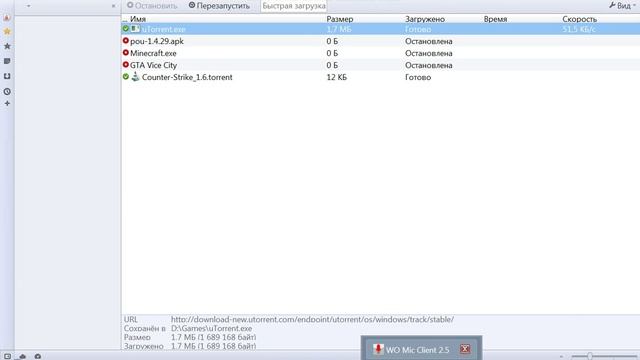Close the WO Mic Client 2.5 popup
The height and width of the screenshot is (360, 640).
point(465,349)
